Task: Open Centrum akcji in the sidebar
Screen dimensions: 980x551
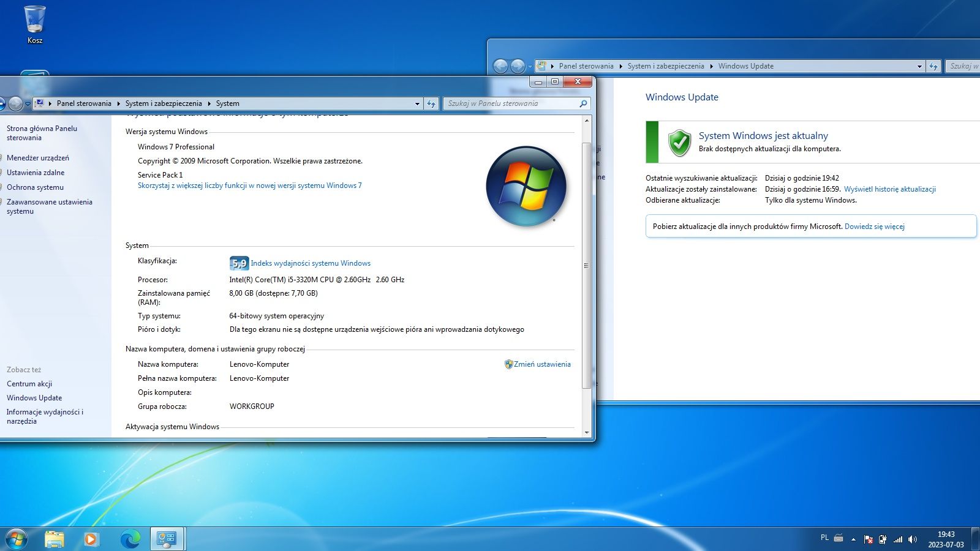Action: coord(29,384)
